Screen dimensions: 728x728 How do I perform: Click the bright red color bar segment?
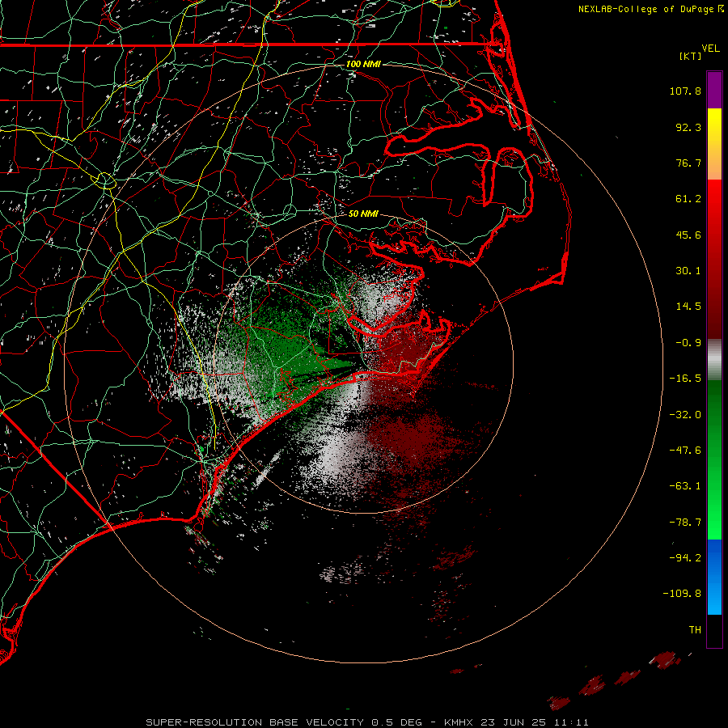(x=714, y=198)
